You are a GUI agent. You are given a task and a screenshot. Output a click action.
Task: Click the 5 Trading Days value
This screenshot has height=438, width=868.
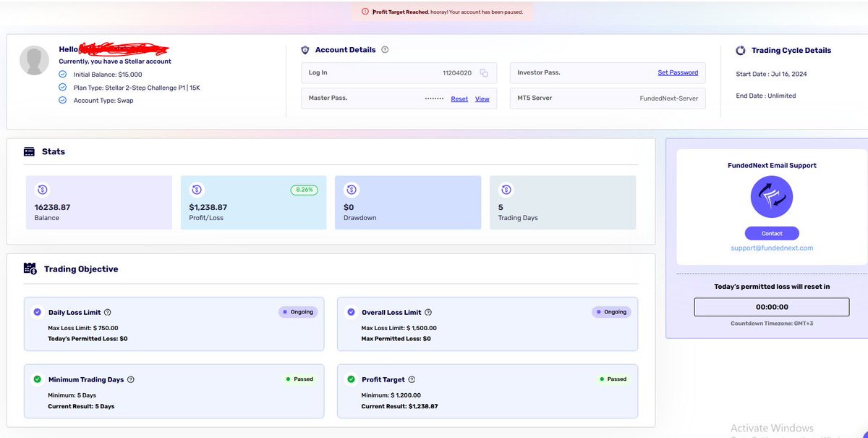pos(501,207)
